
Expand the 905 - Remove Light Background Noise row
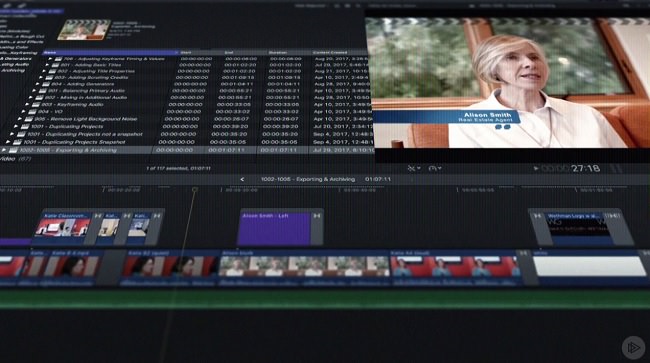(21, 119)
